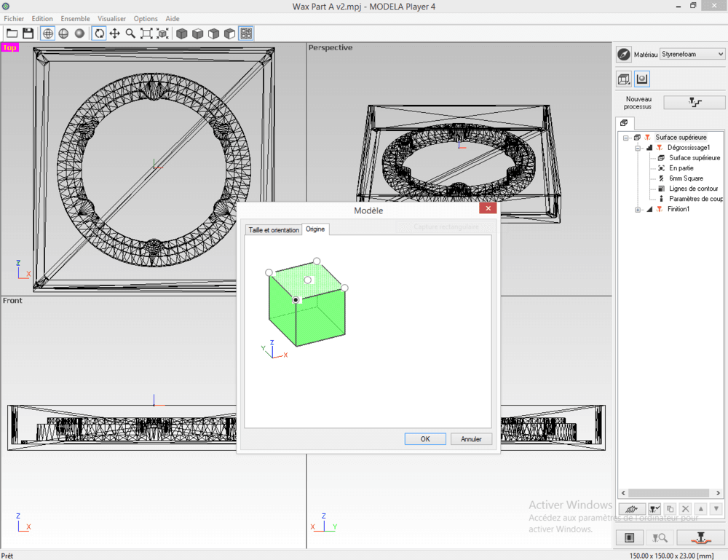The image size is (728, 560).
Task: Select the magnifier zoom tool
Action: tap(130, 33)
